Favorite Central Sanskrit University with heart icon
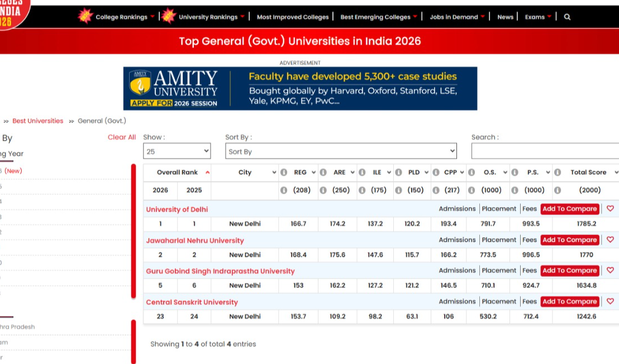The height and width of the screenshot is (364, 619). coord(610,301)
